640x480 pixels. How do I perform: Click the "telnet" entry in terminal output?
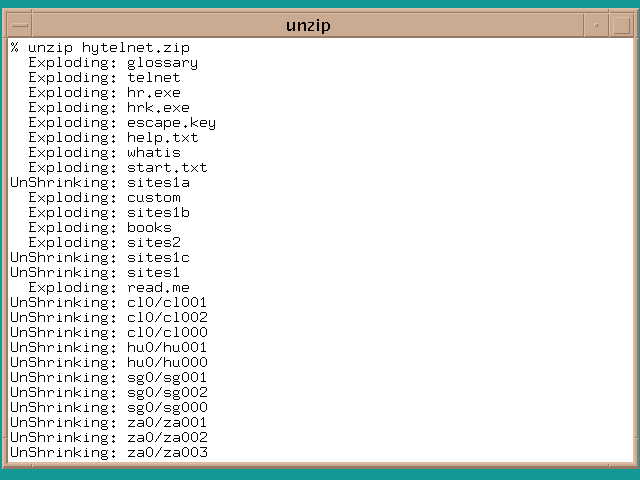pos(153,78)
